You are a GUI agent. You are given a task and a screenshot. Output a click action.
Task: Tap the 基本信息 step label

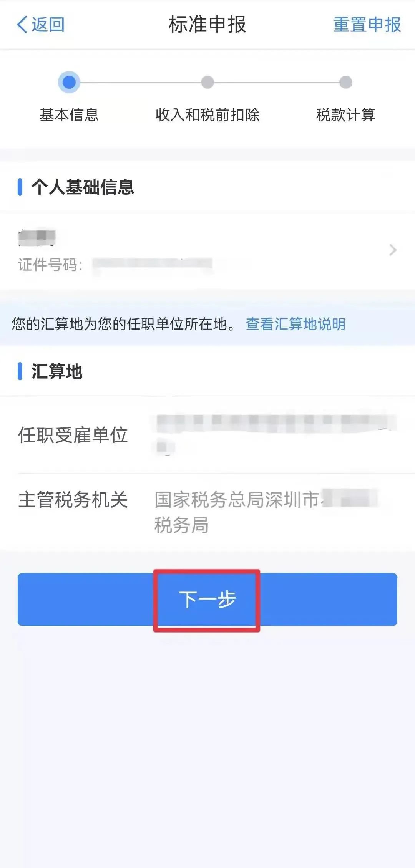69,115
